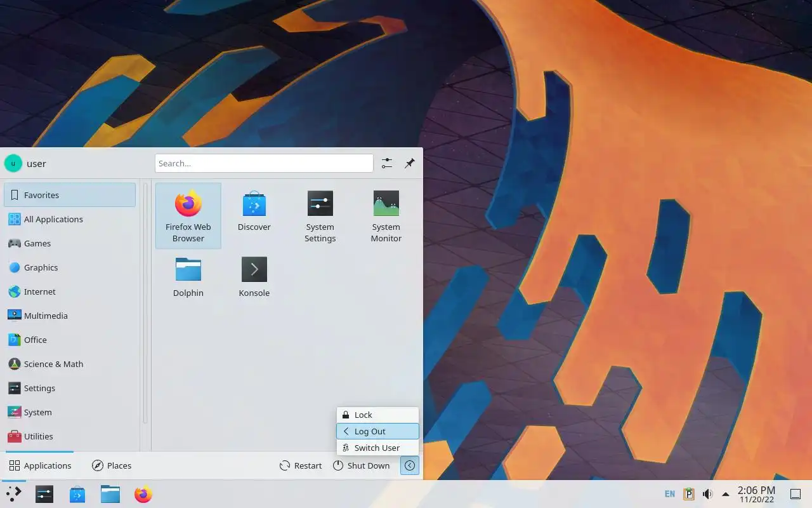The height and width of the screenshot is (508, 812).
Task: Choose Lock from session popup
Action: [x=377, y=415]
